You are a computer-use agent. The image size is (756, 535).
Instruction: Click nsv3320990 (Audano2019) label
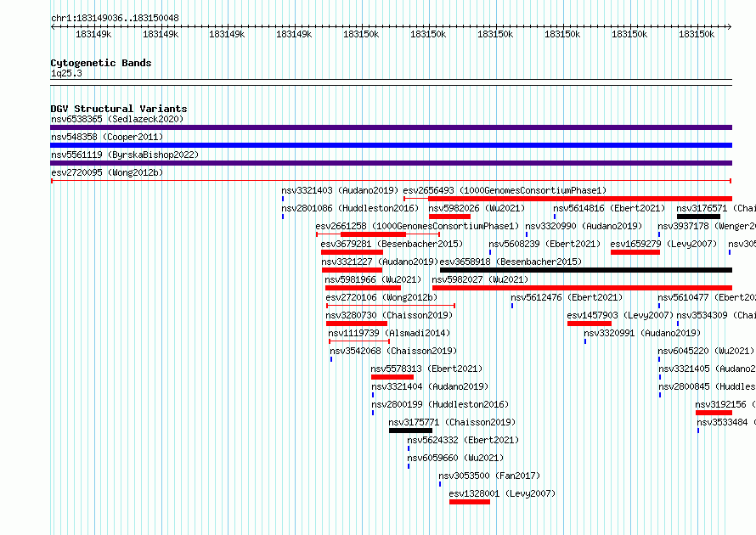584,226
